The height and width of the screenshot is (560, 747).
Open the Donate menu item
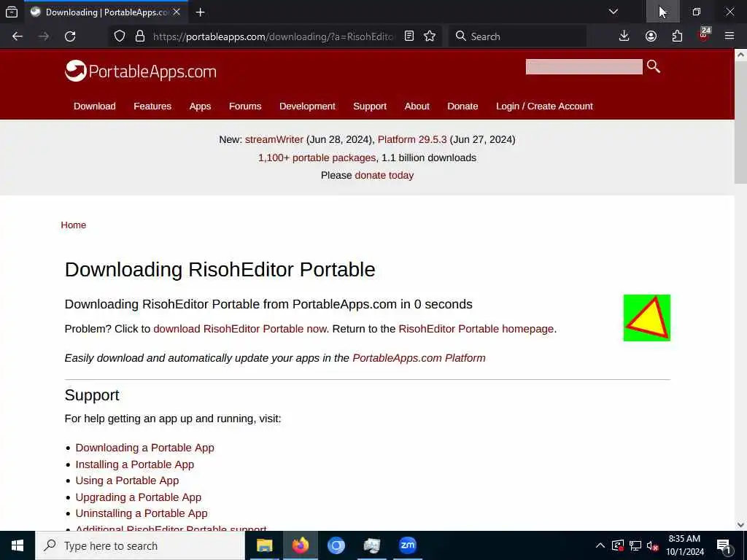coord(462,106)
